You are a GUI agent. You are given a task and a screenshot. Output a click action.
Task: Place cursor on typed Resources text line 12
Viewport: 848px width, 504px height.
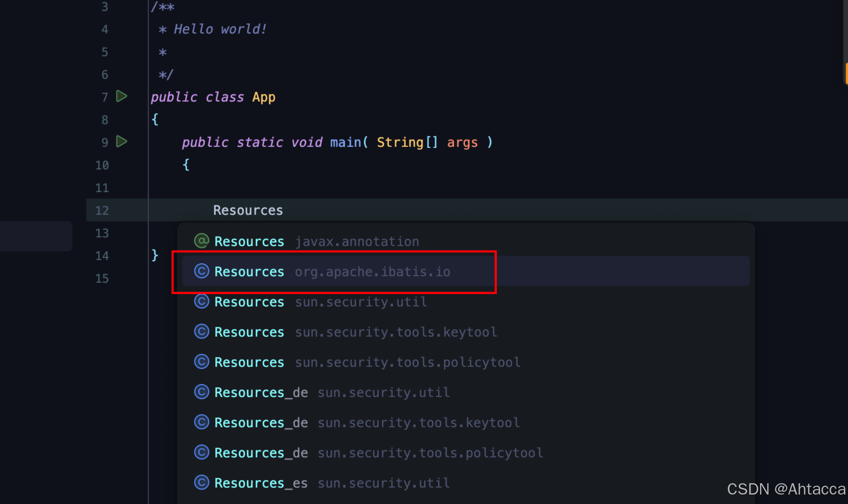[x=248, y=210]
